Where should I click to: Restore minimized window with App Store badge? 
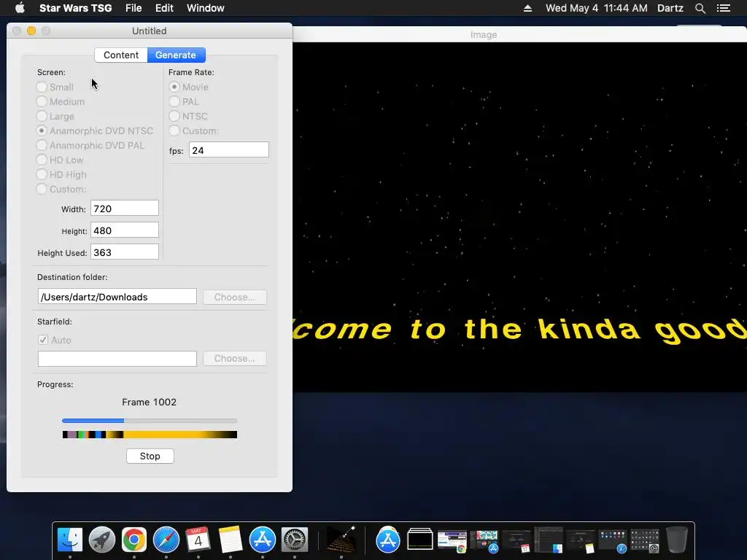(484, 542)
